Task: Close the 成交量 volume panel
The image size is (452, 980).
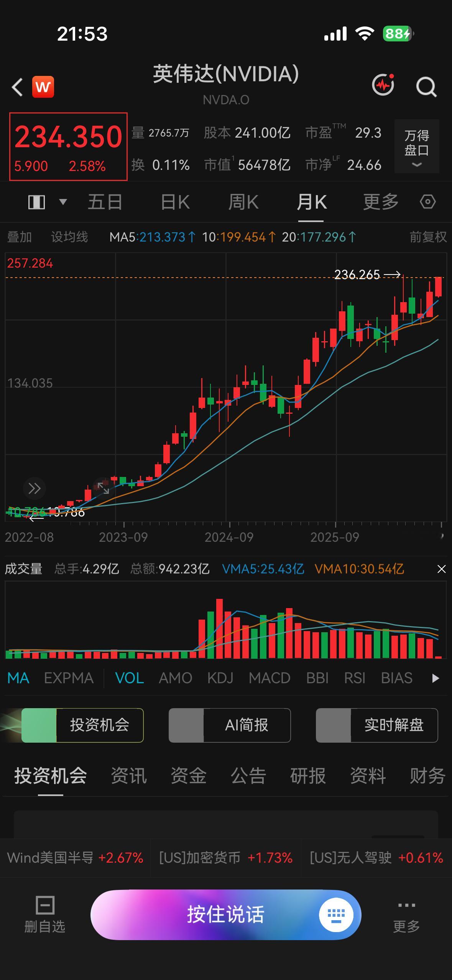Action: pyautogui.click(x=442, y=569)
